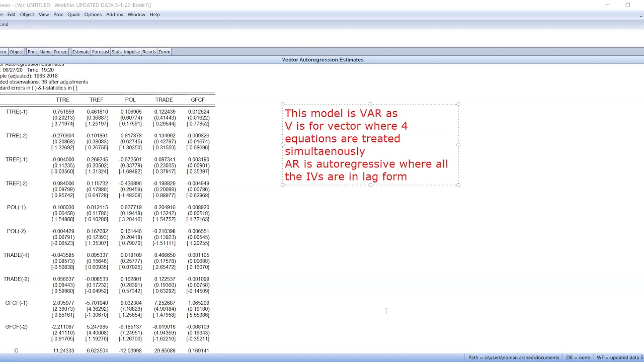Click the GFCF column header
Viewport: 644px width, 362px height.
198,100
